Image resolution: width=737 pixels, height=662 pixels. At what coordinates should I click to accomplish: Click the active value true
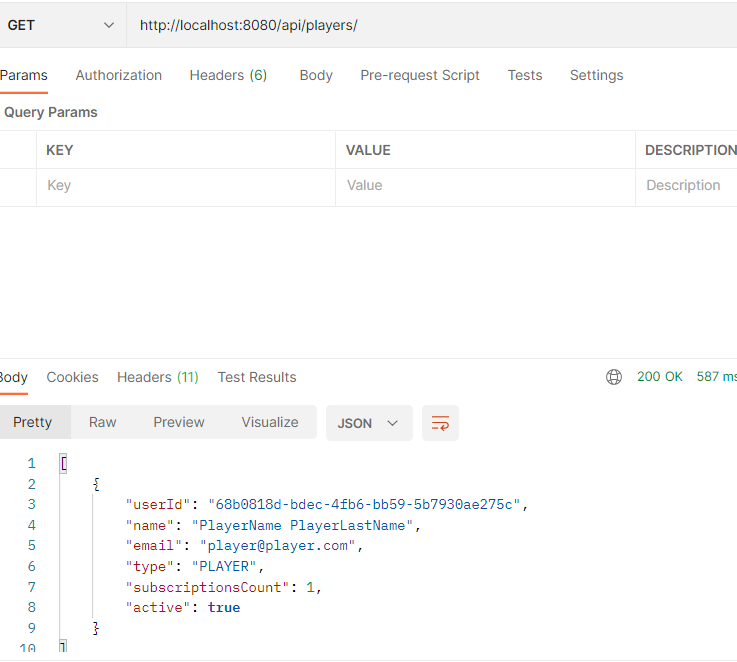click(224, 607)
